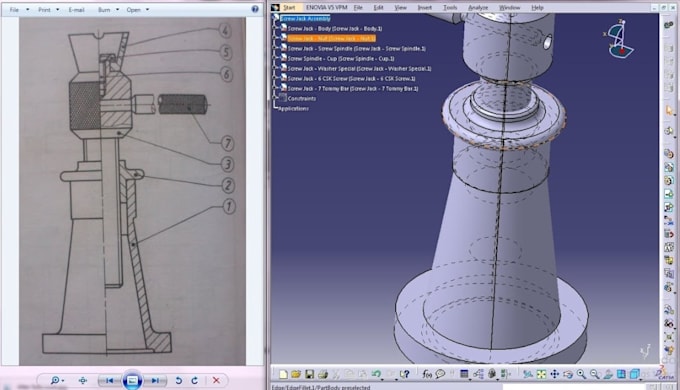Click the Assembly Design workbench icon

[x=669, y=25]
